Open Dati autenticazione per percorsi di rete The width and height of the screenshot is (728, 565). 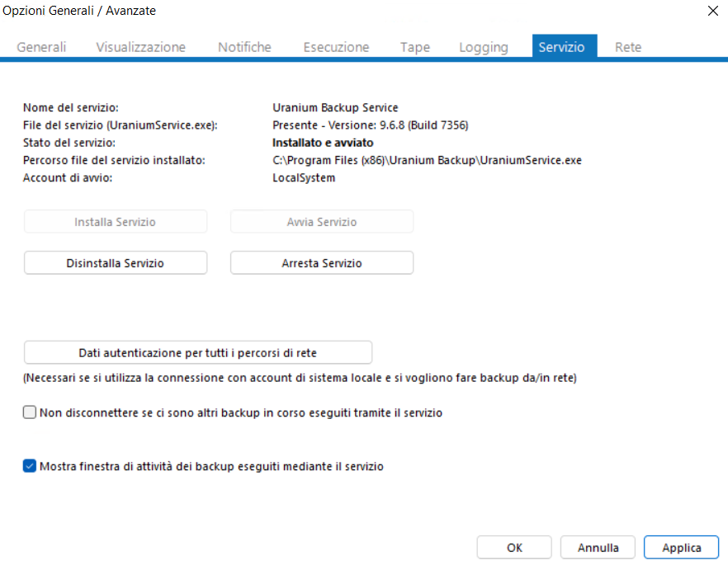click(x=198, y=352)
